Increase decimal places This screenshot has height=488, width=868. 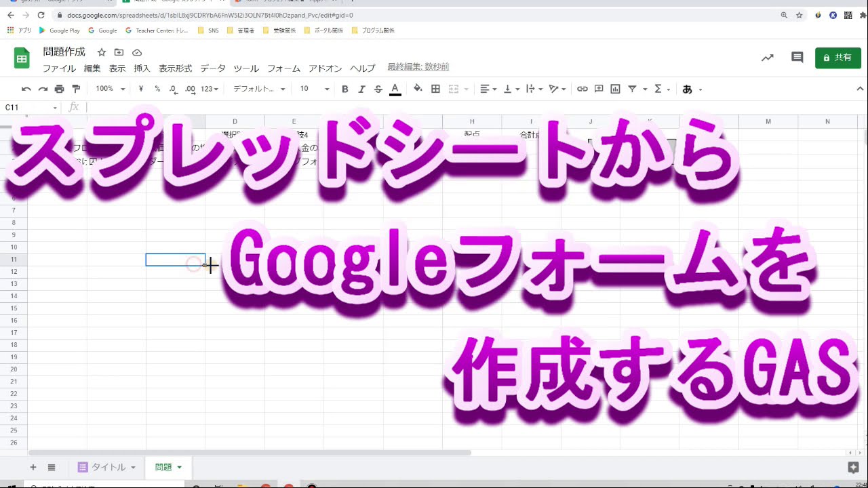[x=191, y=89]
